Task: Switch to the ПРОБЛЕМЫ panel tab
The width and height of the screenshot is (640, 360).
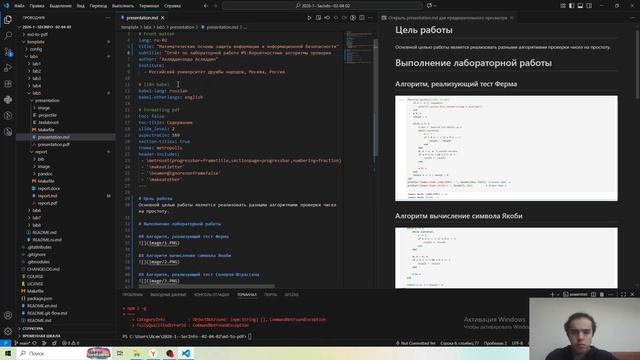Action: point(132,294)
